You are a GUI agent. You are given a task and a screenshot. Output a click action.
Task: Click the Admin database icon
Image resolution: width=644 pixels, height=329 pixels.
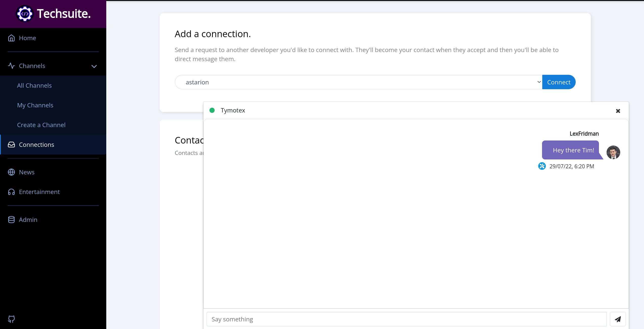coord(11,220)
